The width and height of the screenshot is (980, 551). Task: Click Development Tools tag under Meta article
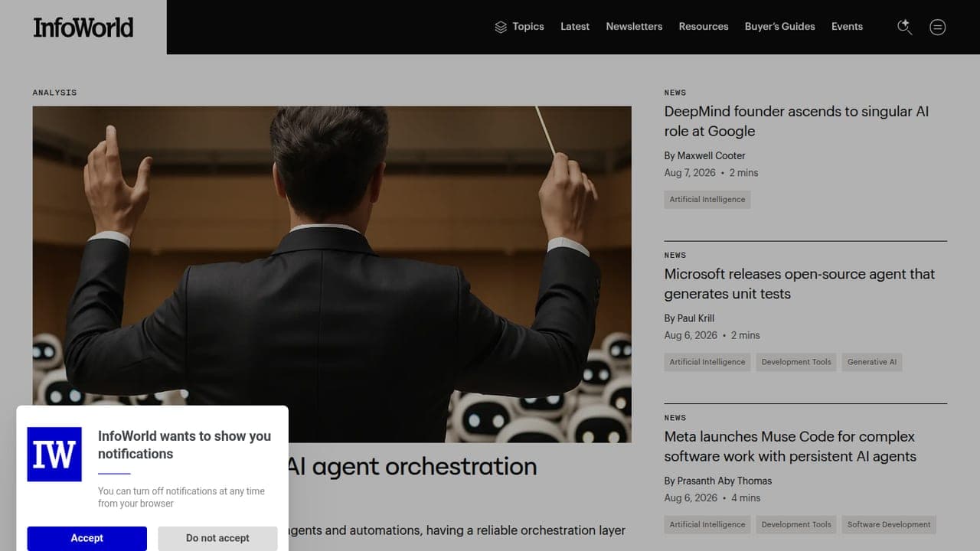click(x=796, y=525)
